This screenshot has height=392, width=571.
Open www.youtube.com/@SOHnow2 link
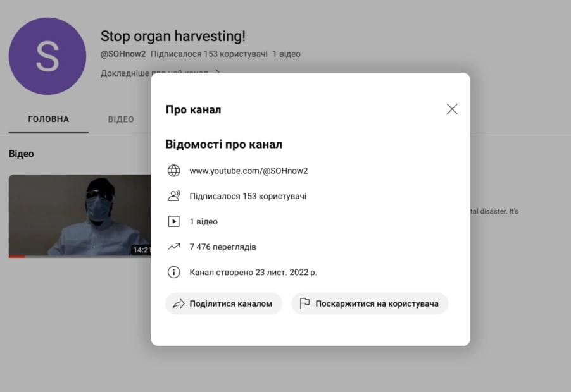point(249,171)
